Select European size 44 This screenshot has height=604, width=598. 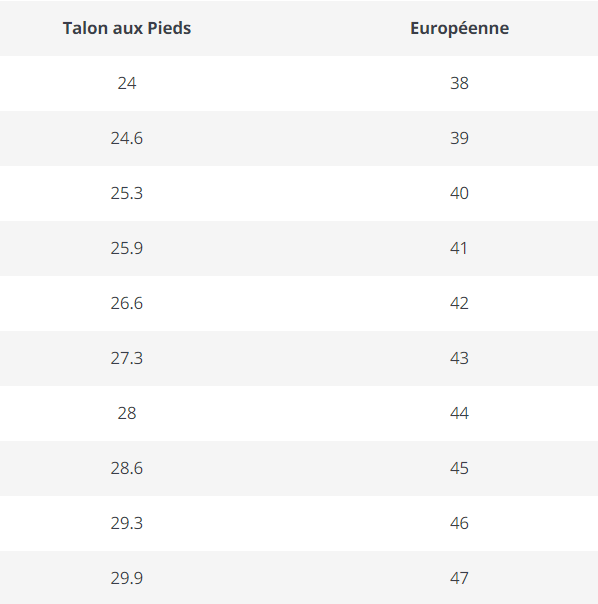(459, 413)
